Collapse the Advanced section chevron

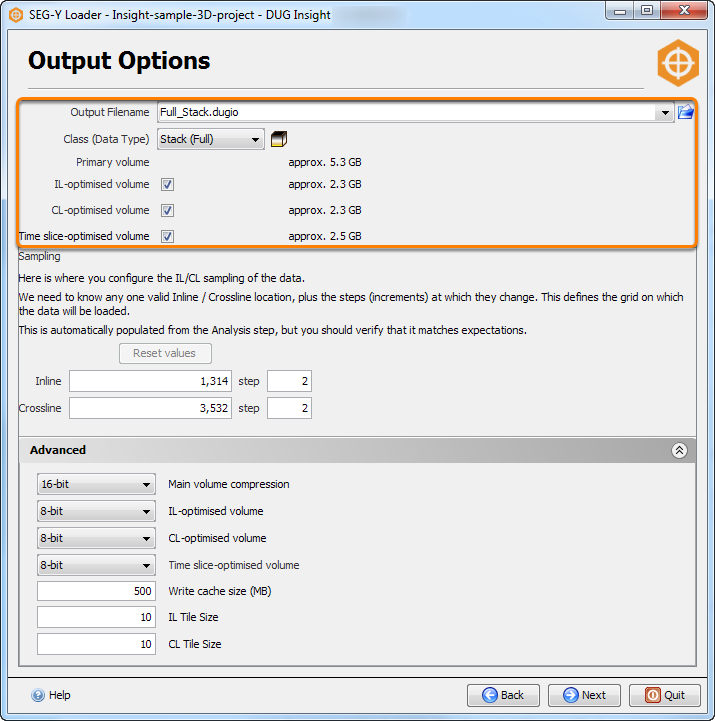click(x=679, y=450)
